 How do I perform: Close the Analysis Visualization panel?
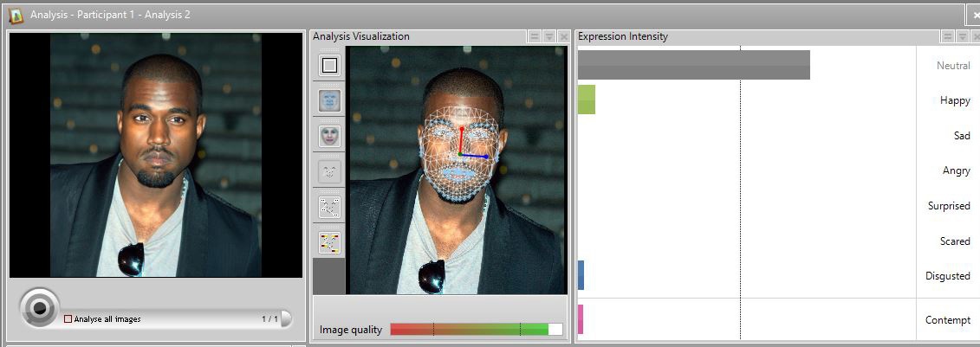coord(563,37)
